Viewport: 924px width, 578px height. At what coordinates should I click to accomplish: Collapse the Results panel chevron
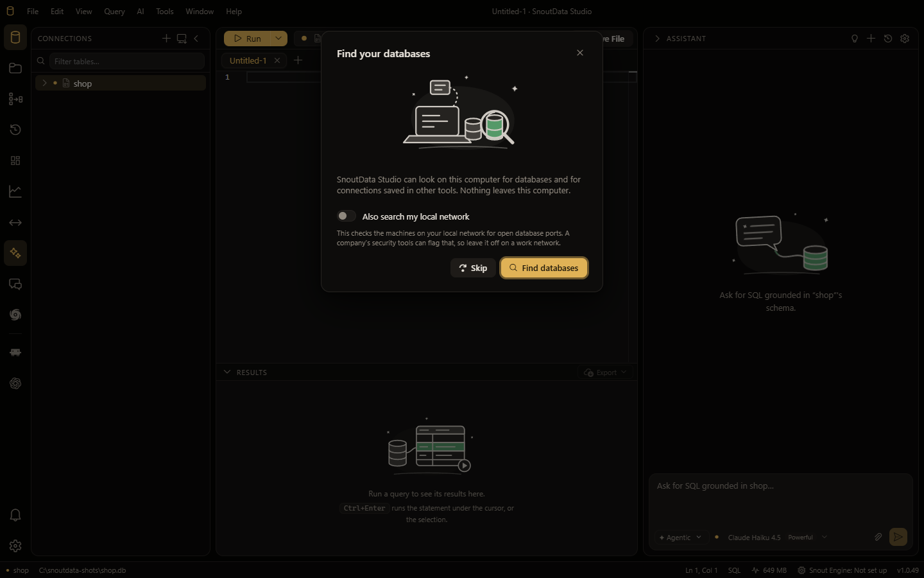pyautogui.click(x=227, y=372)
